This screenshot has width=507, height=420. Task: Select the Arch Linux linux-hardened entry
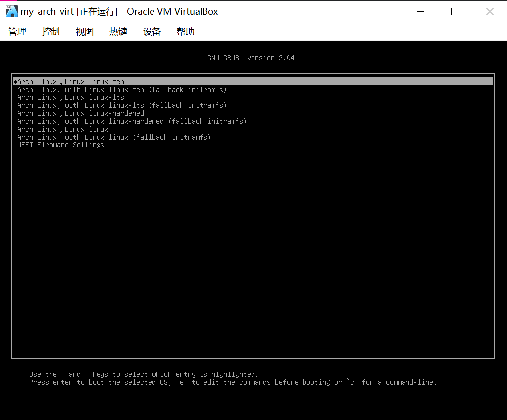tap(80, 113)
